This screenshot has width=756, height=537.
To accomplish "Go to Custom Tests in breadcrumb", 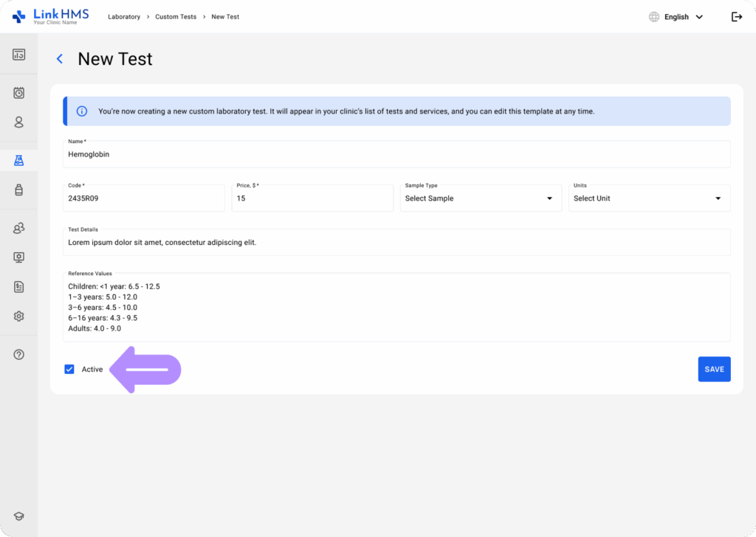I will click(x=176, y=17).
